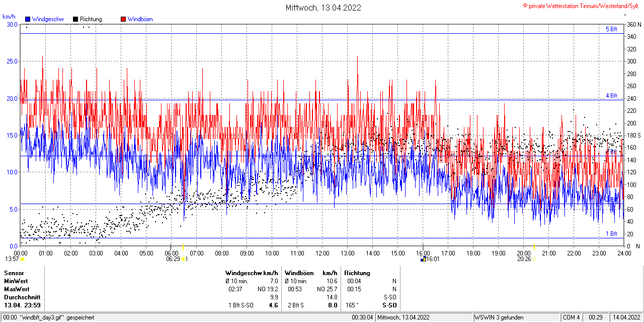Click the Windgeschw legend label
The image size is (644, 323).
click(48, 19)
